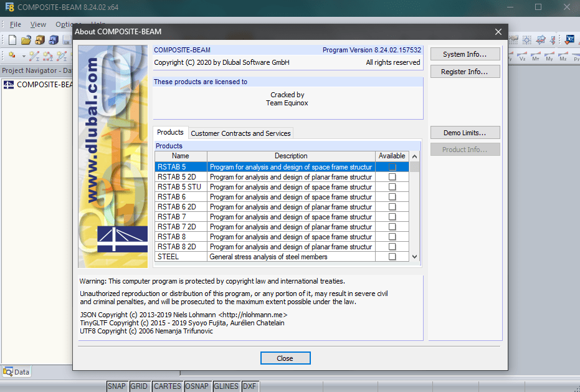Toggle Available checkbox for RSTAB 6 2D
Image resolution: width=580 pixels, height=392 pixels.
point(392,207)
